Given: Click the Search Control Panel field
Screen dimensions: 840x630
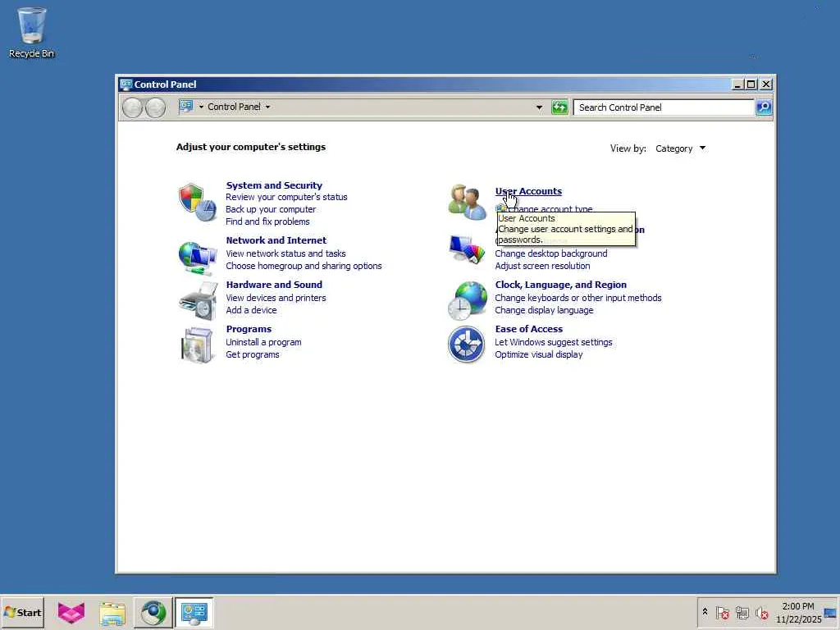Looking at the screenshot, I should tap(664, 107).
